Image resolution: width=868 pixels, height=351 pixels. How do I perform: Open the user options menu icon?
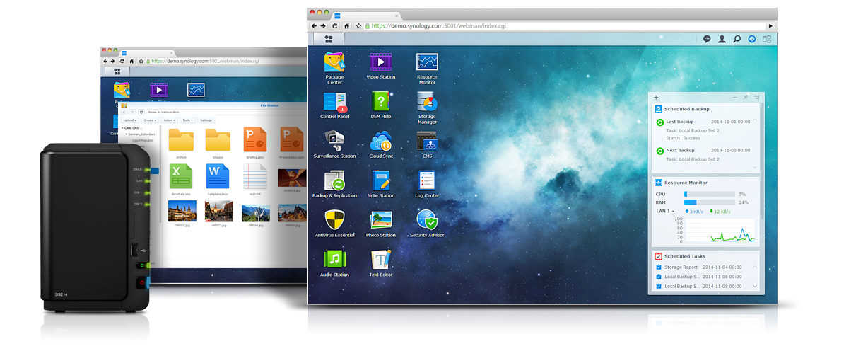pyautogui.click(x=722, y=40)
